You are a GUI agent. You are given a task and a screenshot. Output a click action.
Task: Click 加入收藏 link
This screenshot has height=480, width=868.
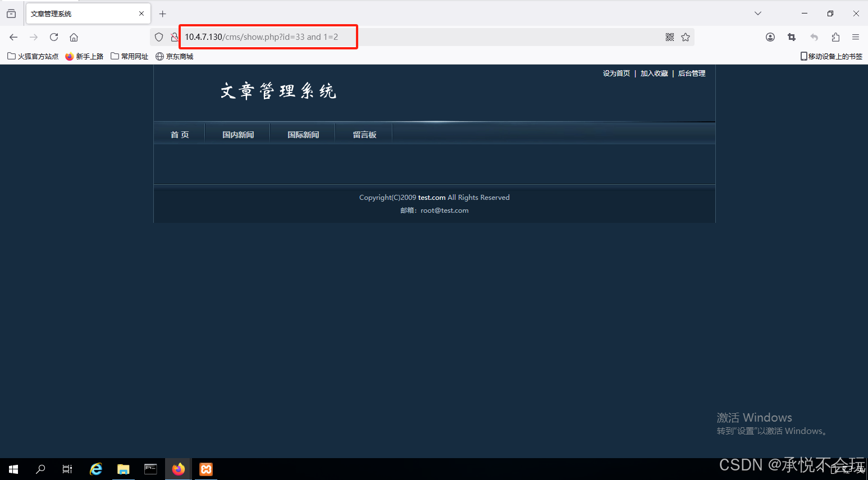[x=654, y=74]
